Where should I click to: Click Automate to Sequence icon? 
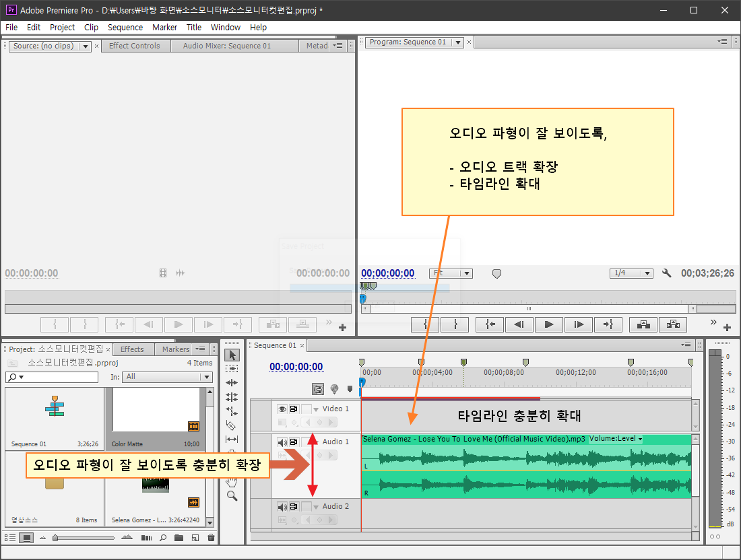(146, 537)
